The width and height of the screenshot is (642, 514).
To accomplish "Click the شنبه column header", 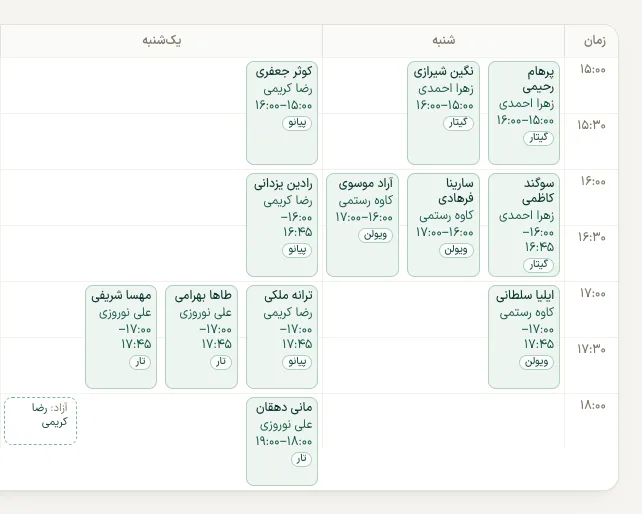I will point(443,41).
